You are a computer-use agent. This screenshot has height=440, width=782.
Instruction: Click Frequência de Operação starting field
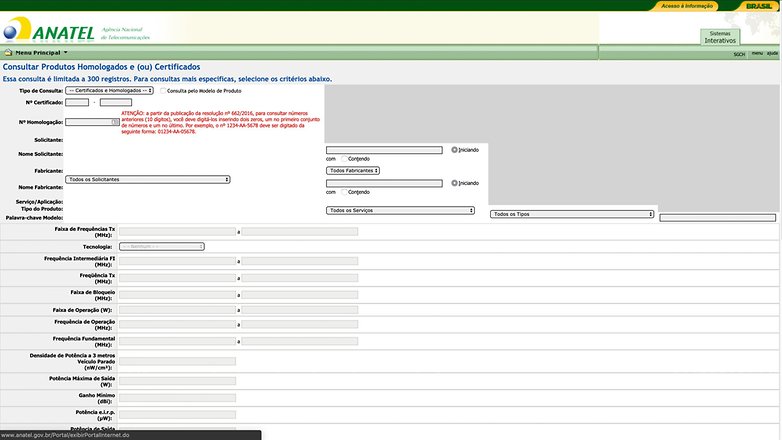coord(178,324)
